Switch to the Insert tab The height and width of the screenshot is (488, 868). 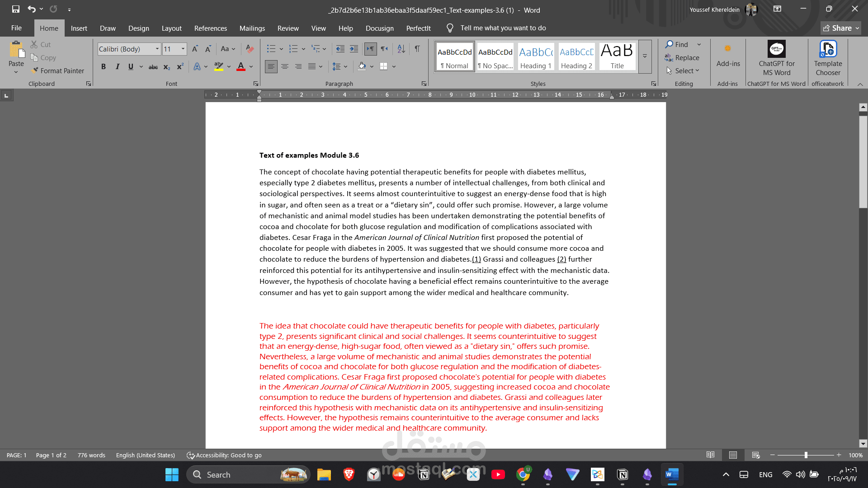(79, 28)
